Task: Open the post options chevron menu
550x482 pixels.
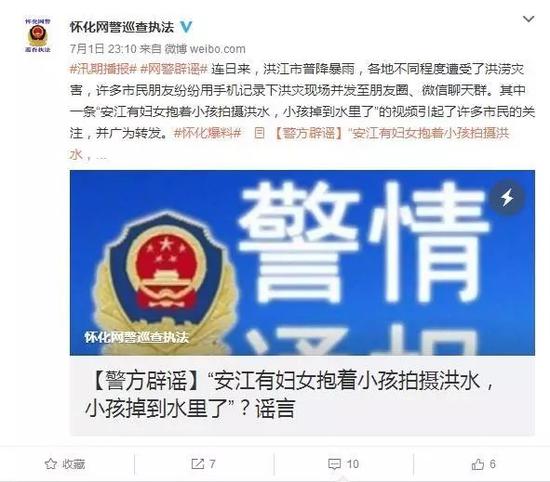Action: (528, 19)
